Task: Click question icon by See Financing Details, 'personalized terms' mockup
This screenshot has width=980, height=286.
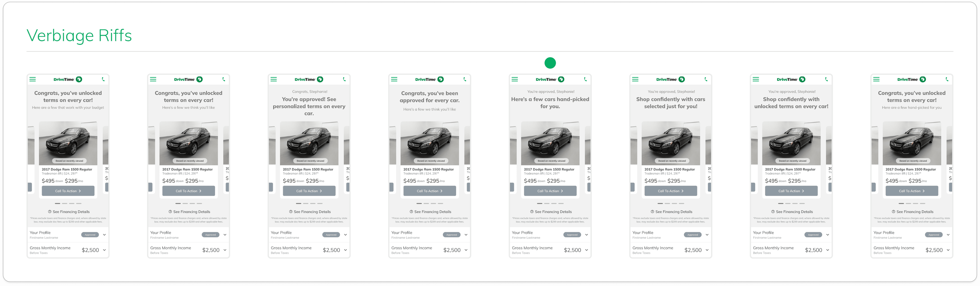Action: (x=291, y=212)
